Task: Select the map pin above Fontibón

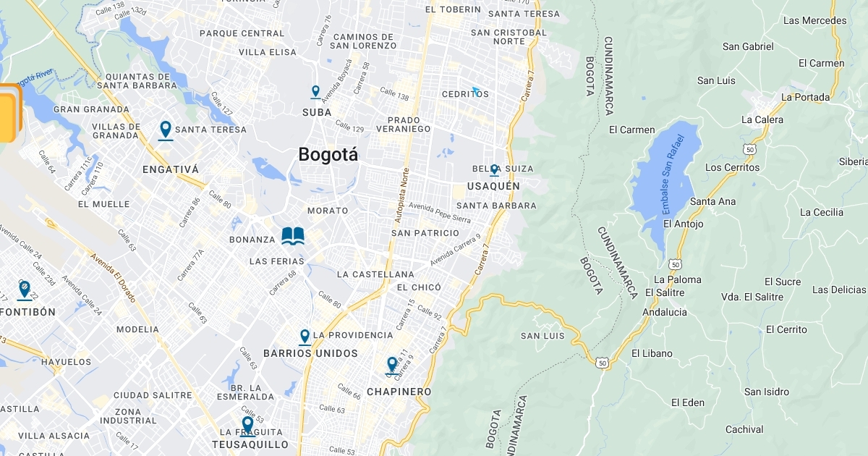Action: (24, 290)
